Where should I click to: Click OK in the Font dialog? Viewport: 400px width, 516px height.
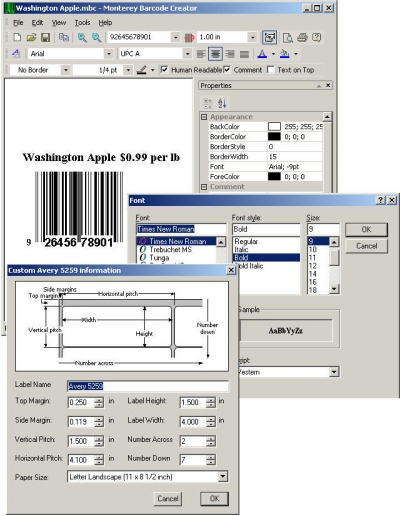[x=366, y=229]
